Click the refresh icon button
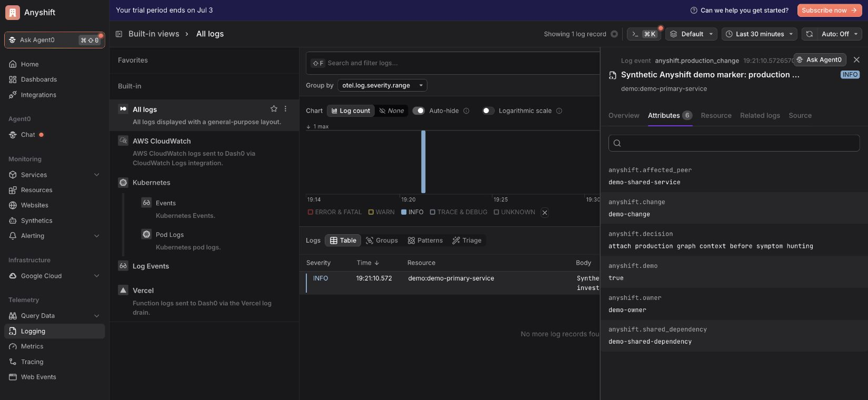 [810, 34]
